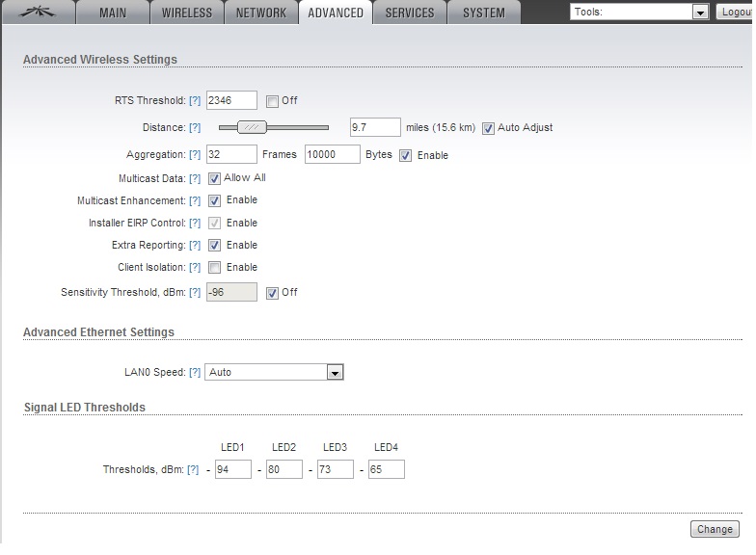The height and width of the screenshot is (555, 756).
Task: Click the RTS Threshold value field
Action: [x=231, y=100]
